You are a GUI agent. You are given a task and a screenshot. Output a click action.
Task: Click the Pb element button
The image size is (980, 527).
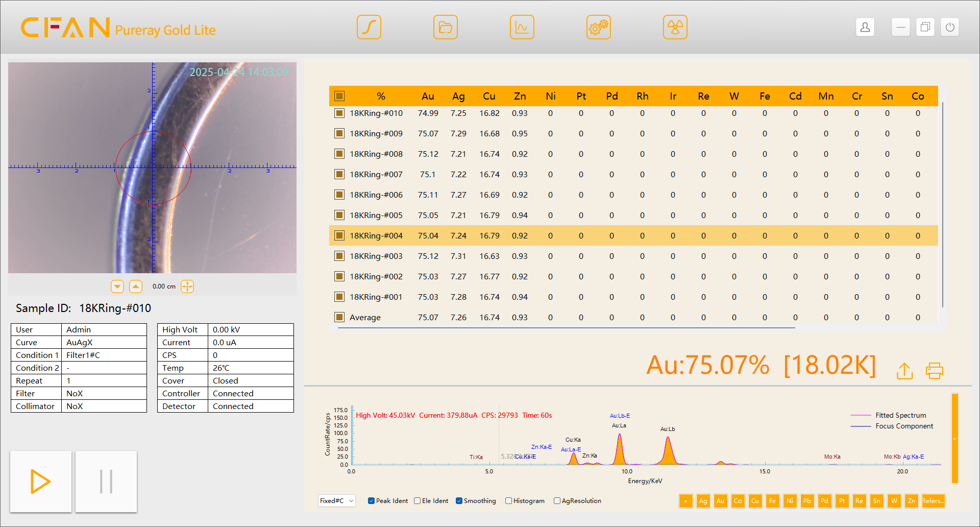[x=807, y=501]
